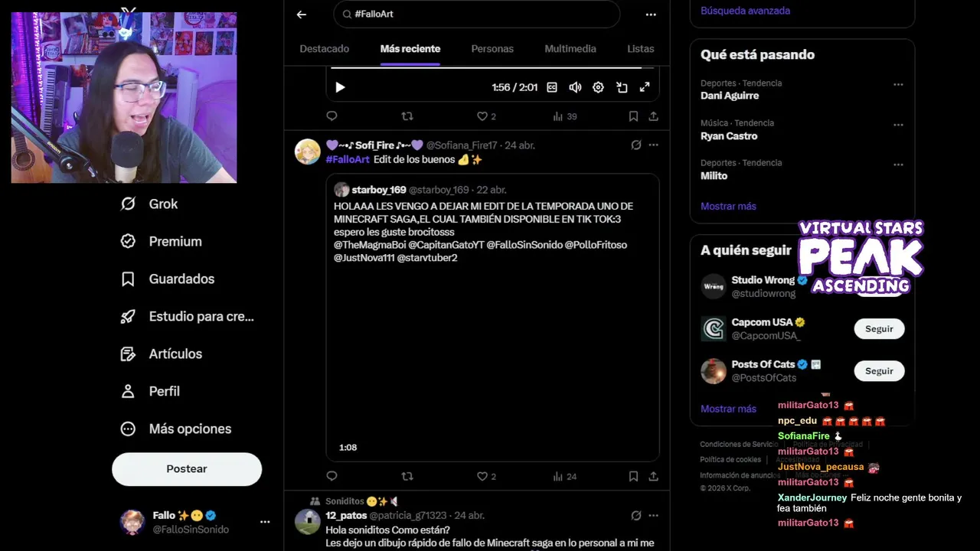Screen dimensions: 980x551
Task: View analytics showing 39 views
Action: click(x=564, y=116)
